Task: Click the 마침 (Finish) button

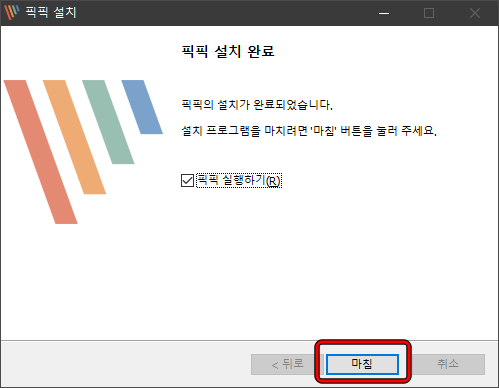Action: click(x=362, y=364)
